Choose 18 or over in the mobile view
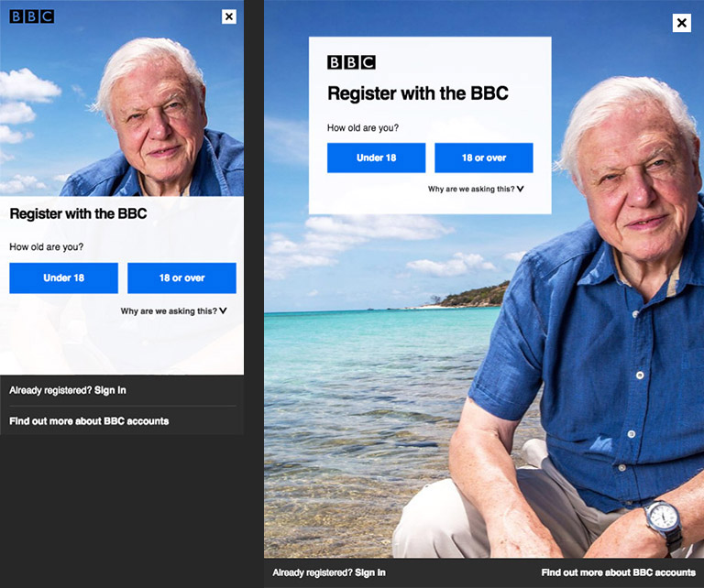Screen dimensions: 704x588 click(181, 278)
